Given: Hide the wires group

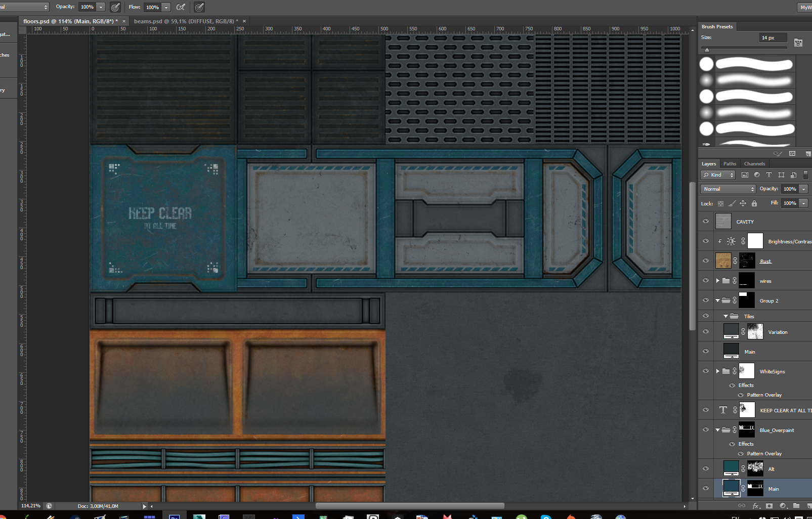Looking at the screenshot, I should (x=706, y=281).
